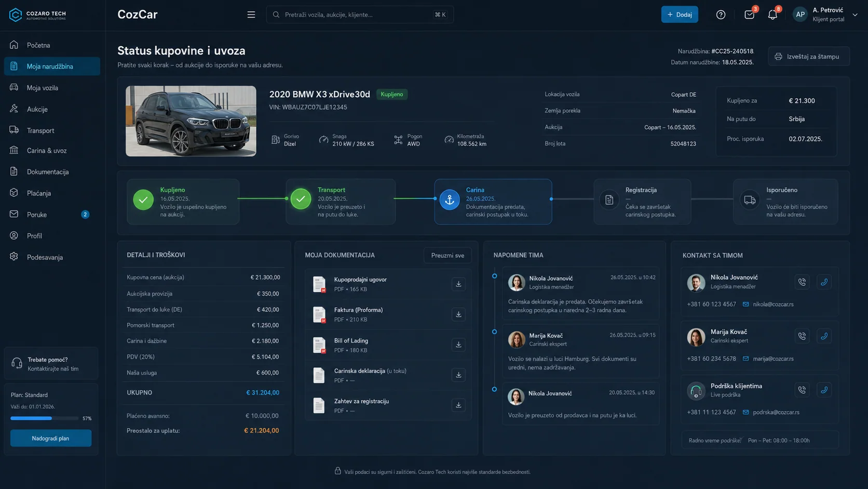Click the Isporučeno truck step icon
The image size is (868, 489).
750,200
